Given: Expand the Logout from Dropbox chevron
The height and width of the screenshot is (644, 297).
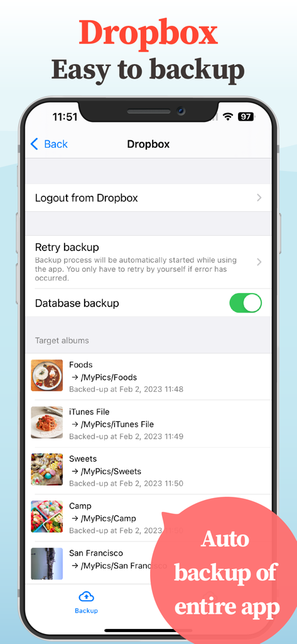Looking at the screenshot, I should (259, 198).
